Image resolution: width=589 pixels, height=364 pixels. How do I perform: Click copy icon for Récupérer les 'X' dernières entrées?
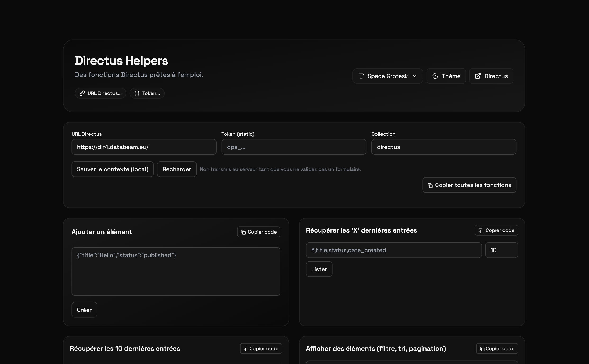[481, 231]
